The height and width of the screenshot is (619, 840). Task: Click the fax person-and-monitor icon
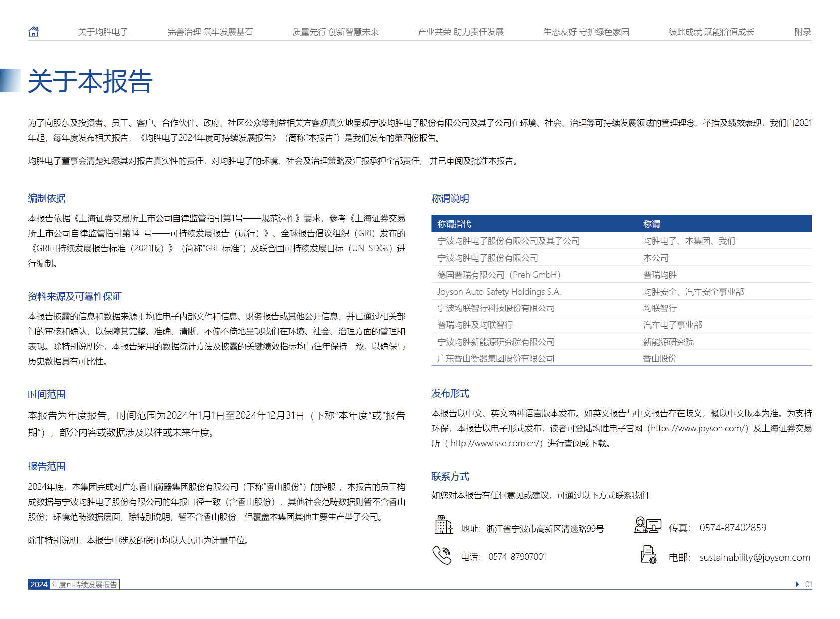pyautogui.click(x=648, y=525)
